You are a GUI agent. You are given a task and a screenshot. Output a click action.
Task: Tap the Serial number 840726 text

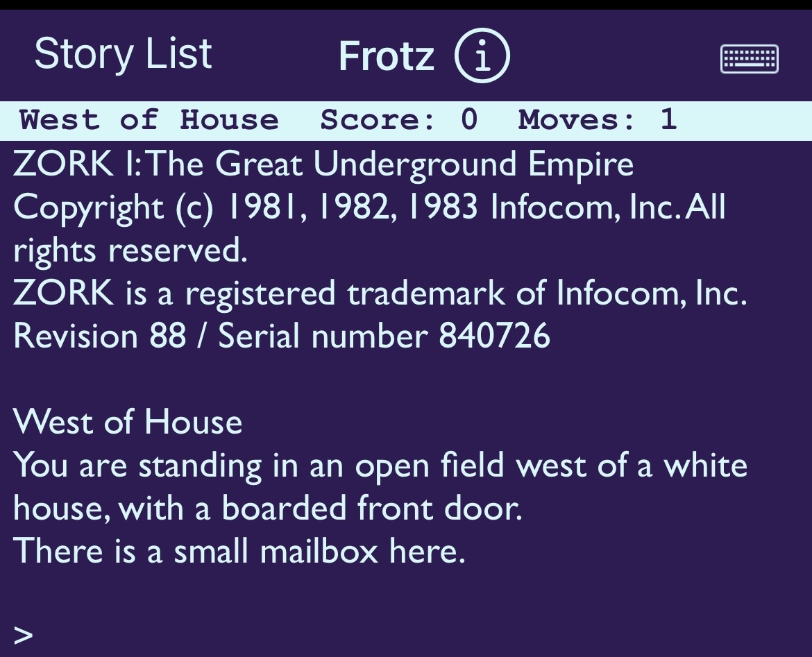[x=384, y=336]
